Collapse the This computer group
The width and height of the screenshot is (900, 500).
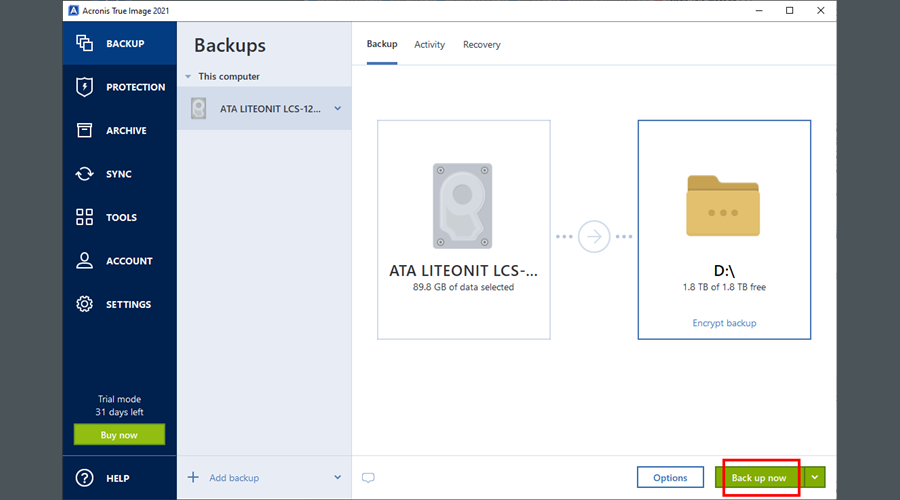(187, 77)
